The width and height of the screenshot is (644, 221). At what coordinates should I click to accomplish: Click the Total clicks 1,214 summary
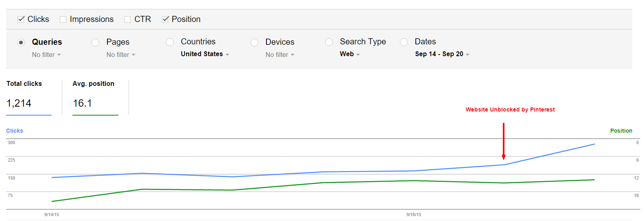click(x=29, y=98)
